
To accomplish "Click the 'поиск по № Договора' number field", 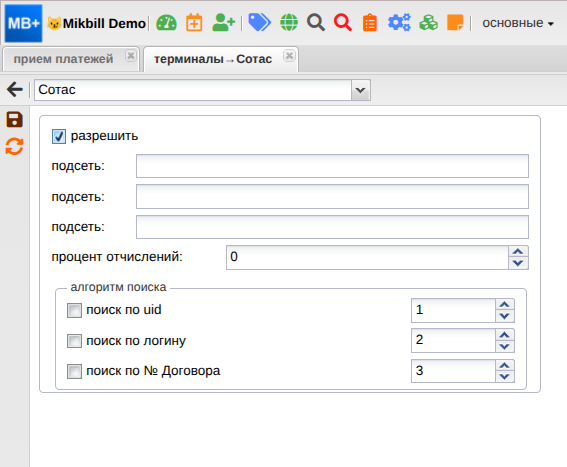I will pyautogui.click(x=453, y=371).
